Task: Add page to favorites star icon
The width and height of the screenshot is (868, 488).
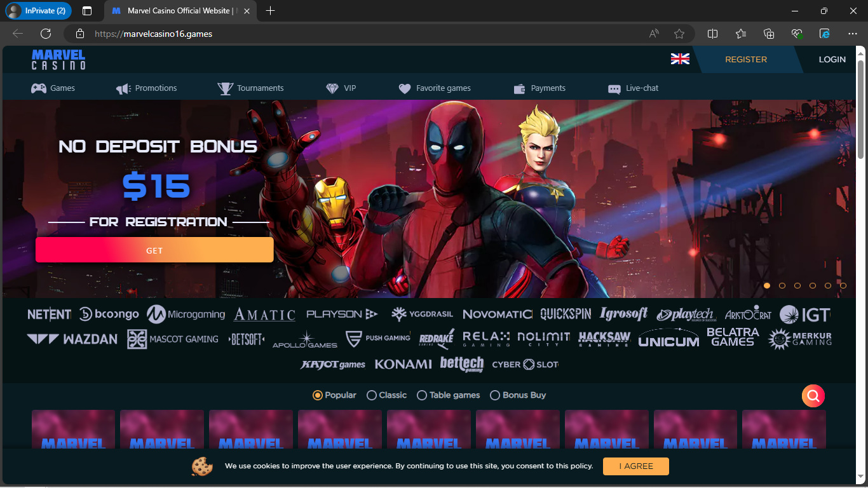Action: (x=679, y=34)
